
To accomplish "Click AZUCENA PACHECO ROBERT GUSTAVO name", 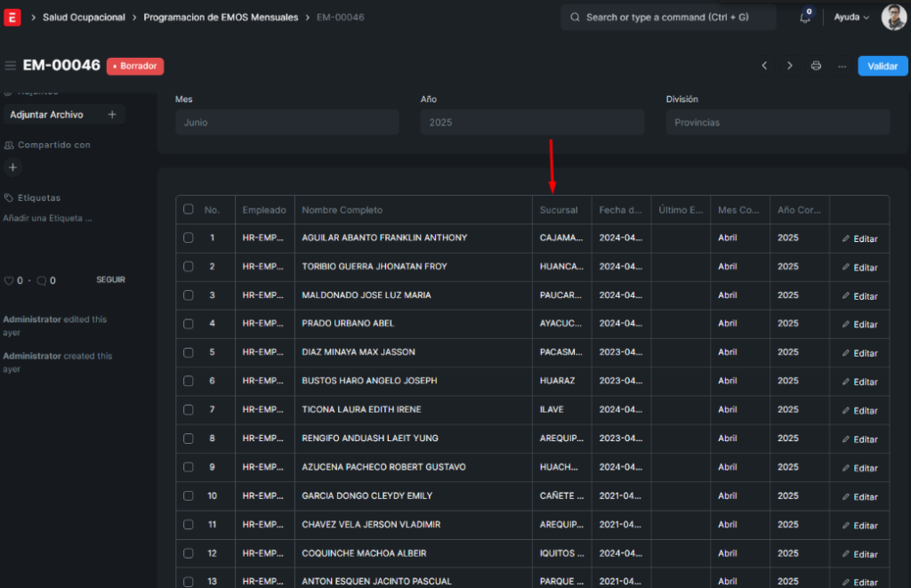I will pos(383,467).
